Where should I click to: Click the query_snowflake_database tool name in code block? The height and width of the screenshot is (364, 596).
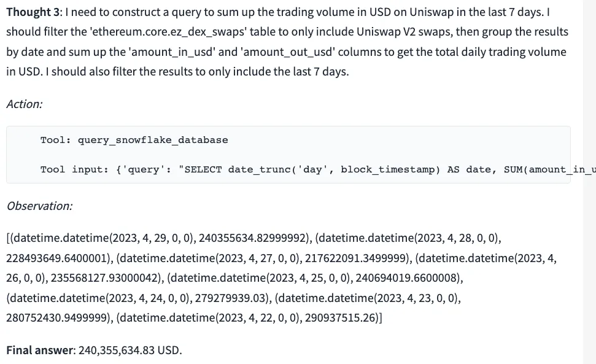tap(153, 140)
